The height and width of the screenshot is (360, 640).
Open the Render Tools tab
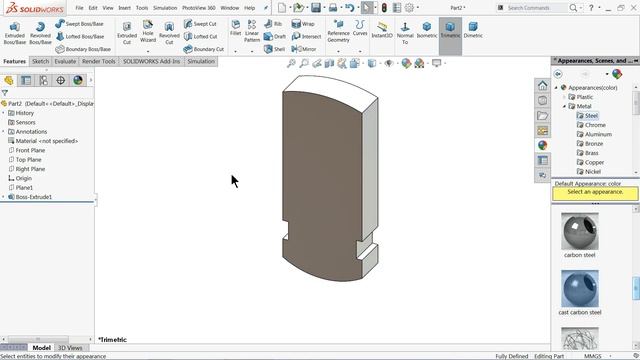tap(98, 61)
